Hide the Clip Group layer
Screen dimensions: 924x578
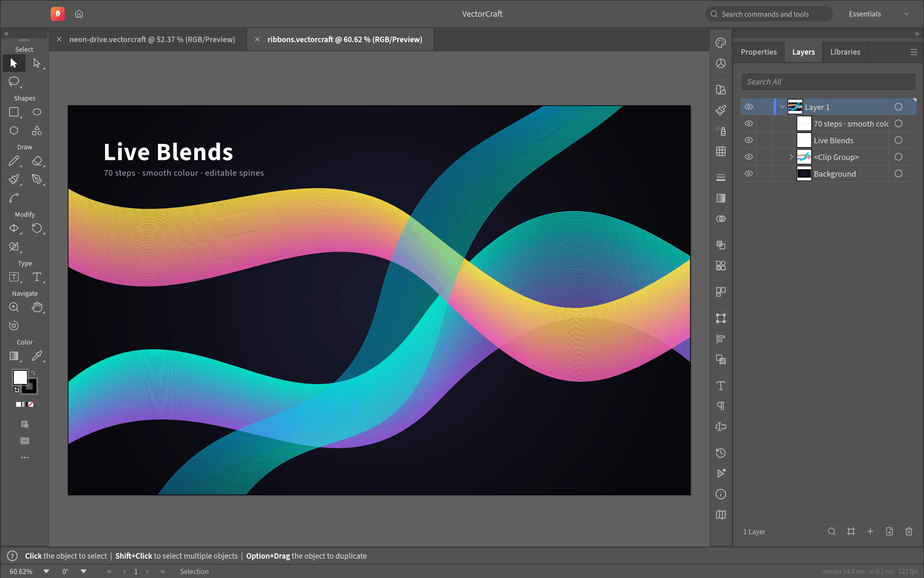tap(748, 157)
